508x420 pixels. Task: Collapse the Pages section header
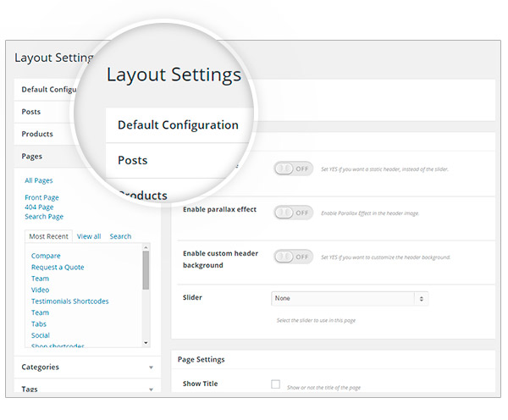(x=32, y=156)
